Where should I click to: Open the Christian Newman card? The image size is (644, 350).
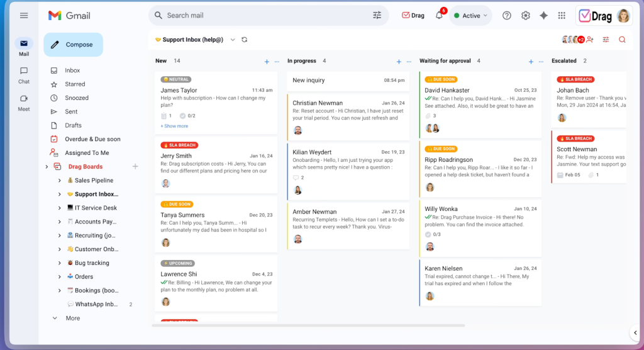point(348,117)
